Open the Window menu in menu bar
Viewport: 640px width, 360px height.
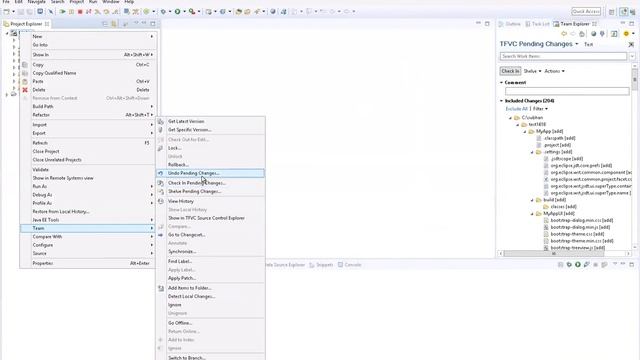pos(111,2)
